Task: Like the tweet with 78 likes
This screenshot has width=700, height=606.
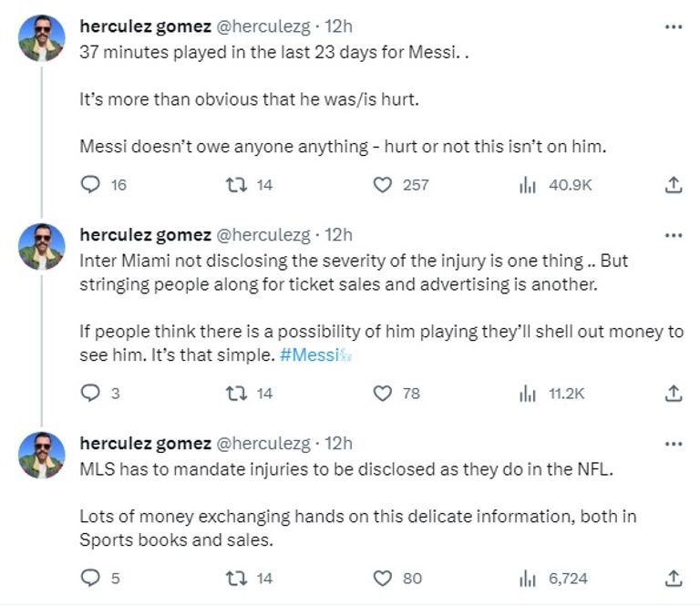Action: (384, 394)
